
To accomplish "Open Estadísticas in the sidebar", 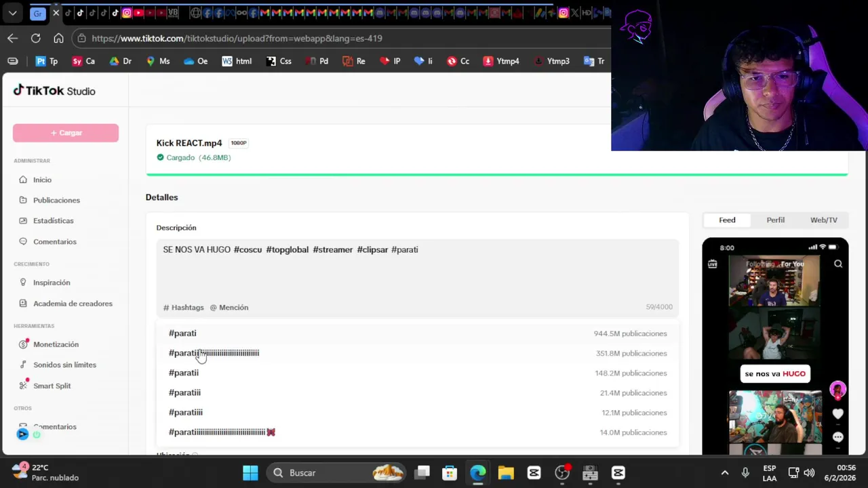I will pos(53,220).
